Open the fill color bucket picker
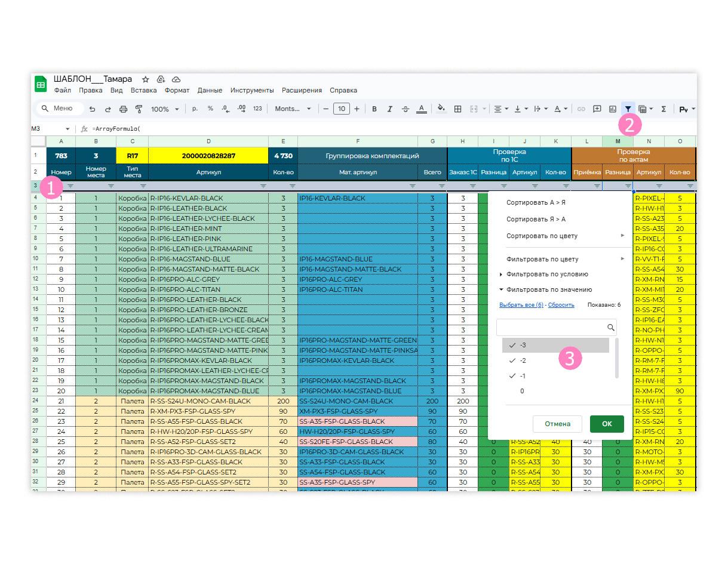This screenshot has width=728, height=564. (x=441, y=109)
